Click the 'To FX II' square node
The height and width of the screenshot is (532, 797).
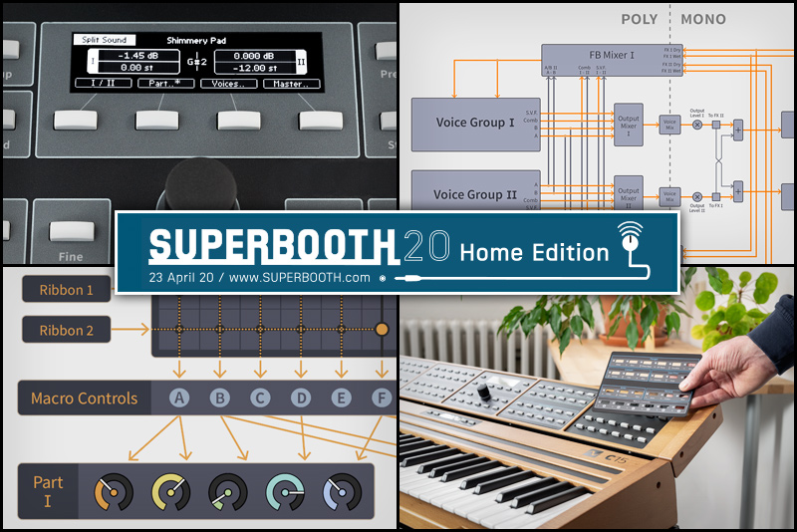(715, 125)
